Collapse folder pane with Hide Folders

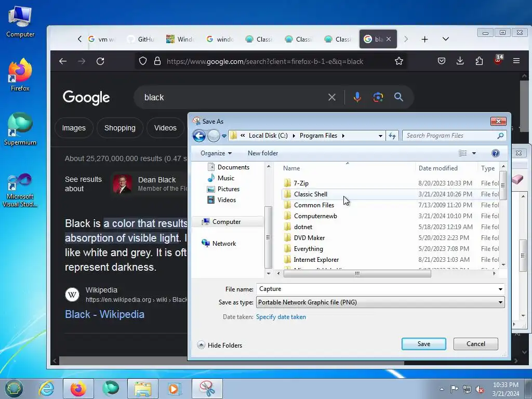tap(220, 345)
